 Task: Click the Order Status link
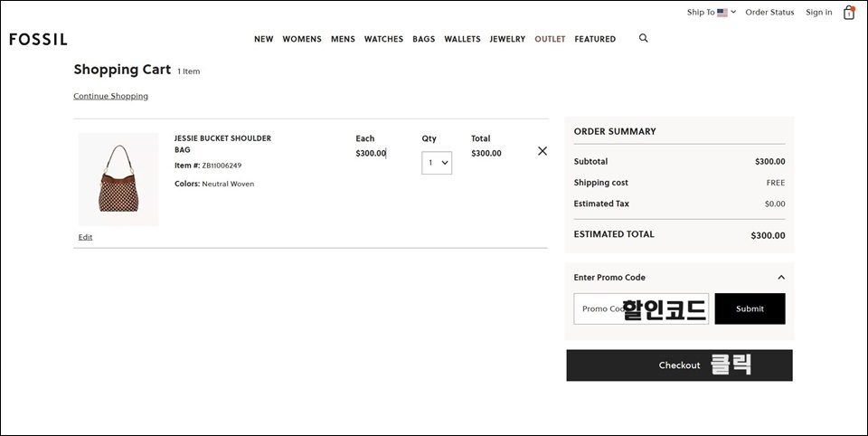click(769, 12)
